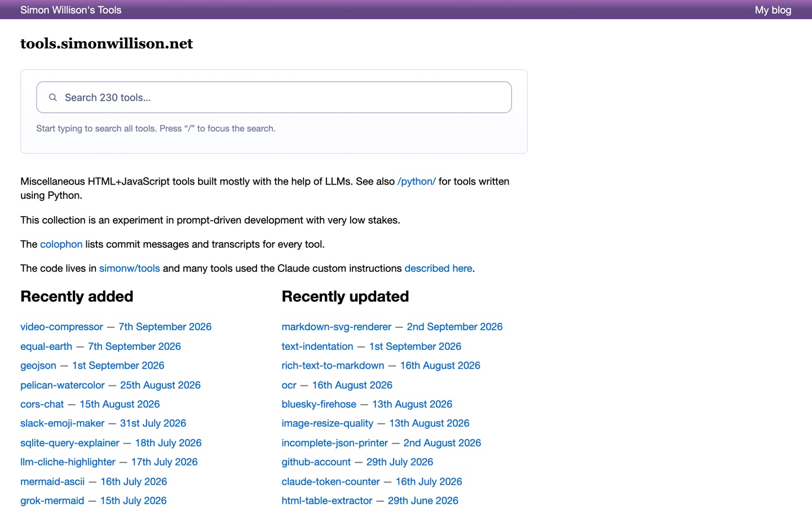
Task: Launch incomplete-json-printer tool
Action: 335,443
